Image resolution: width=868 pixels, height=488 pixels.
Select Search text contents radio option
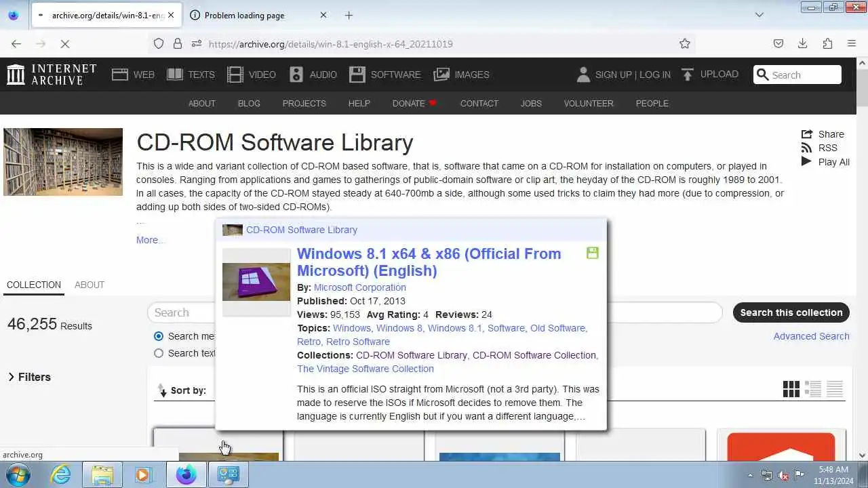point(159,353)
